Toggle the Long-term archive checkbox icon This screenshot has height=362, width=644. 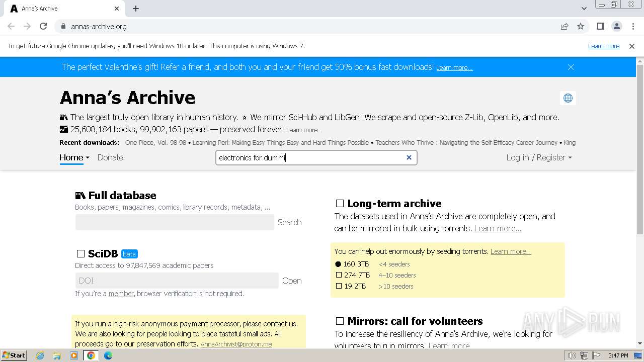(340, 204)
